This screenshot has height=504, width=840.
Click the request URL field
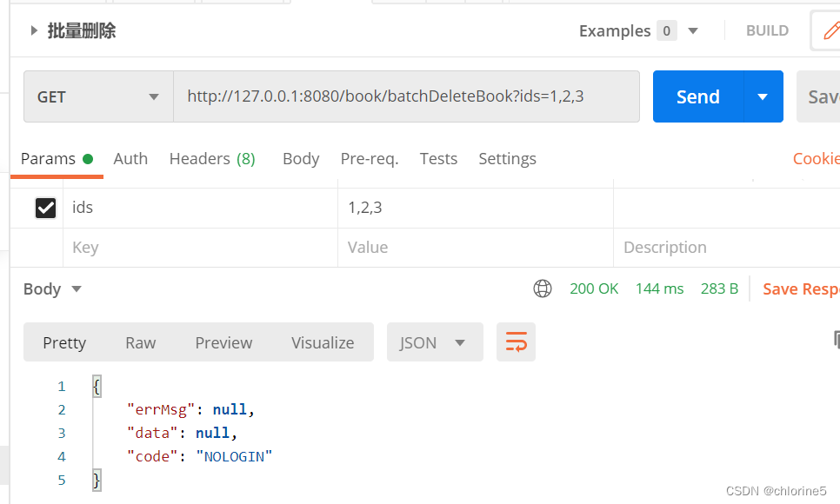[407, 96]
